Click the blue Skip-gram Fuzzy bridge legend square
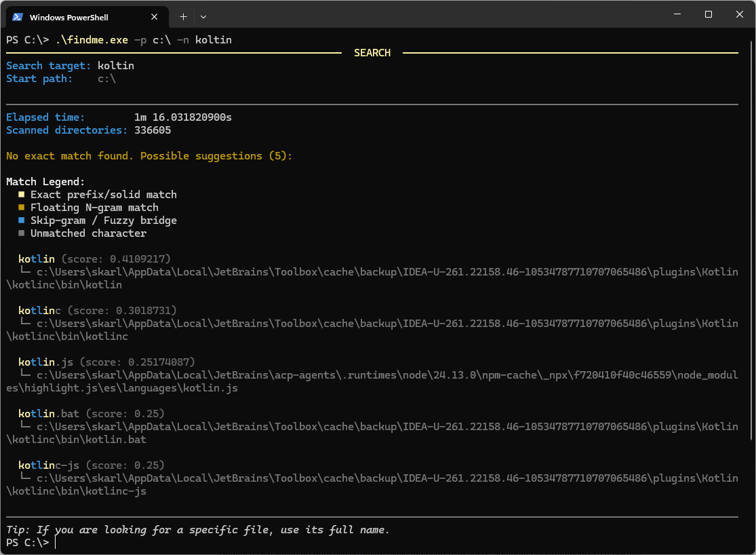 [x=22, y=220]
